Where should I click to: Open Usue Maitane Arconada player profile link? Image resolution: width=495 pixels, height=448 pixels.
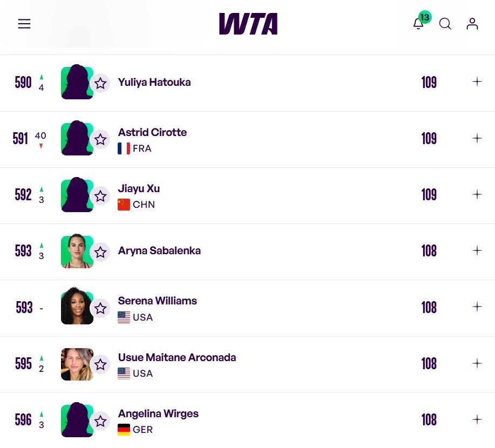coord(177,357)
